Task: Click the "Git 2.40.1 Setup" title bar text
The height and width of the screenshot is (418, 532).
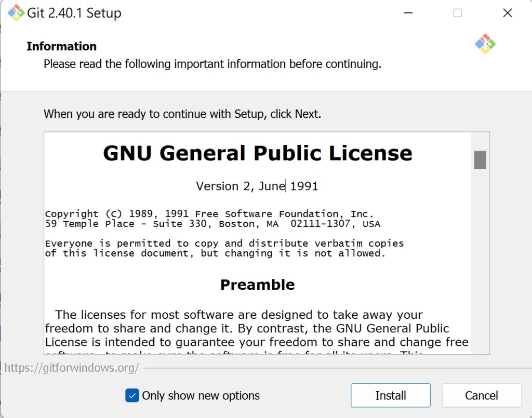Action: tap(74, 13)
